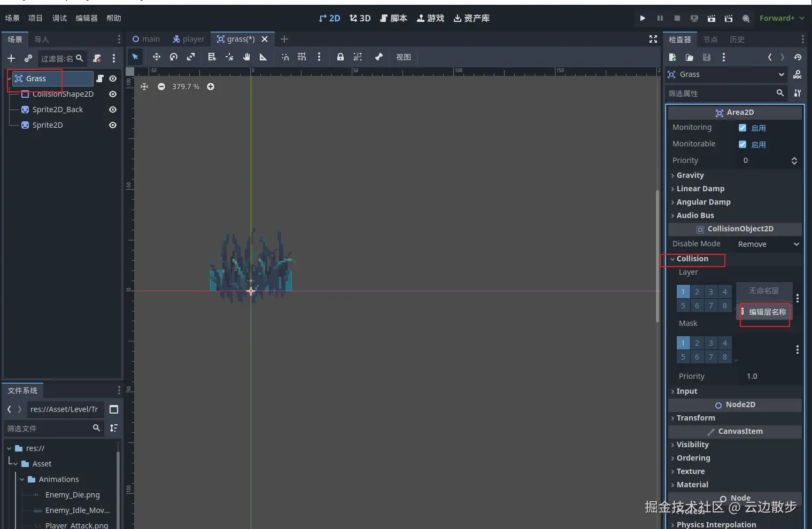Open the Disable Mode dropdown
This screenshot has width=812, height=529.
coord(768,244)
